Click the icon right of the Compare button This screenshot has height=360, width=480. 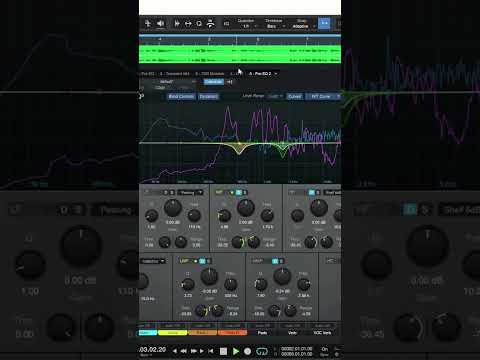[x=230, y=82]
